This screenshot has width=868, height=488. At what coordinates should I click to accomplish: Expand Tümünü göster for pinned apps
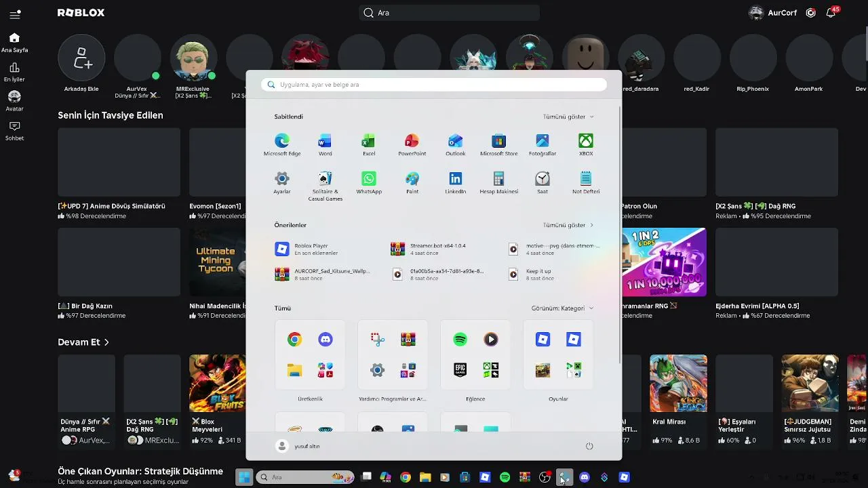(x=568, y=117)
